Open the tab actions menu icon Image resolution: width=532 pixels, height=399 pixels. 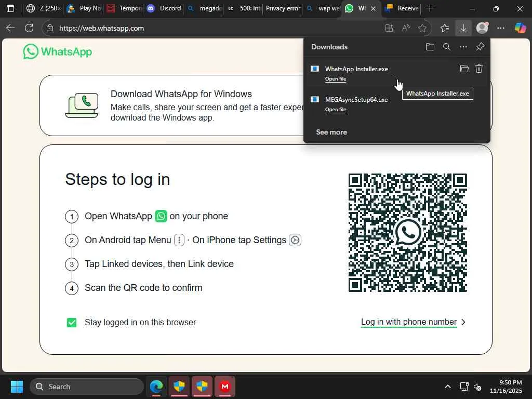click(10, 8)
